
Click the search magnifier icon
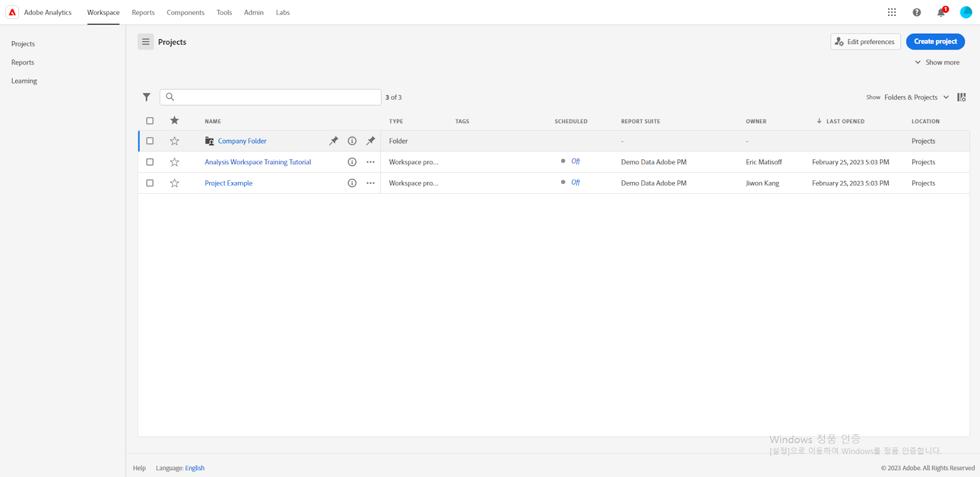coord(170,97)
